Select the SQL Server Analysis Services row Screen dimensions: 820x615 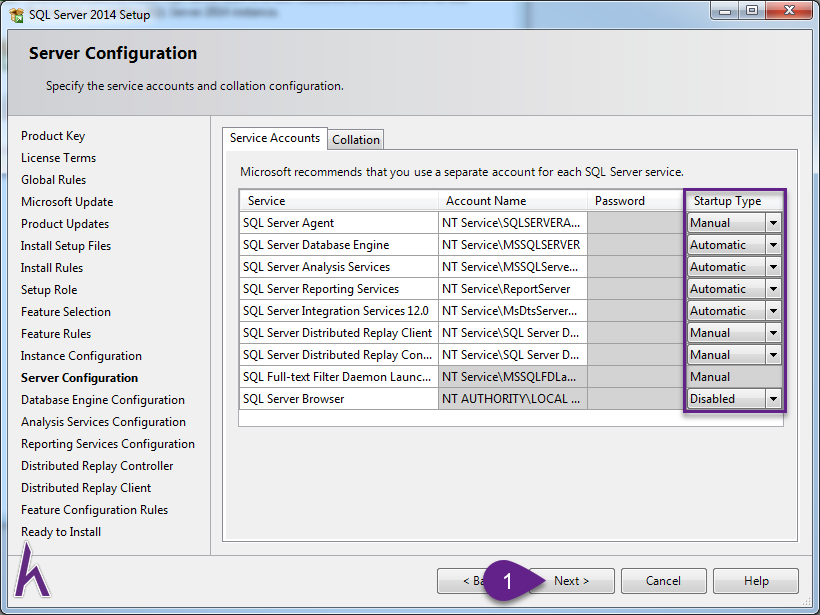click(339, 267)
